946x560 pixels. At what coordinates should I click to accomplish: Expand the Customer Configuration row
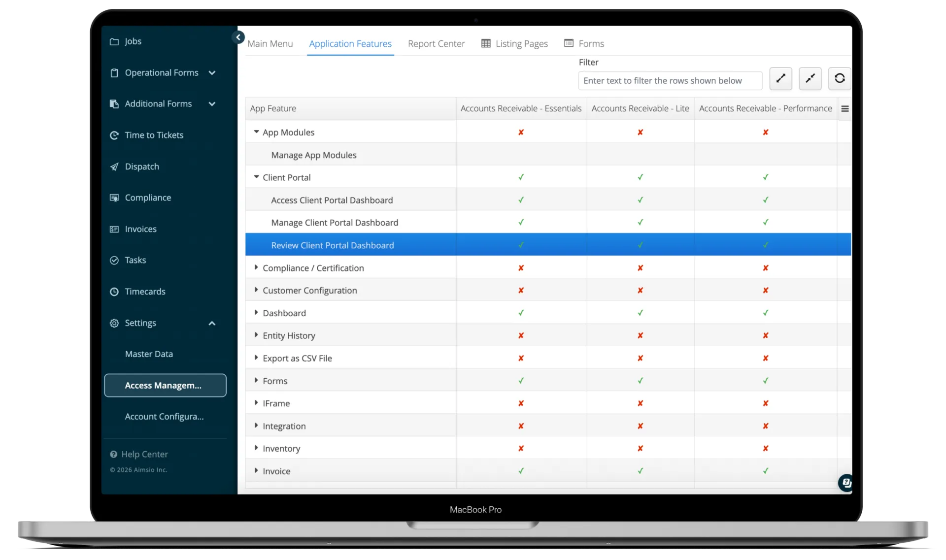pos(256,290)
